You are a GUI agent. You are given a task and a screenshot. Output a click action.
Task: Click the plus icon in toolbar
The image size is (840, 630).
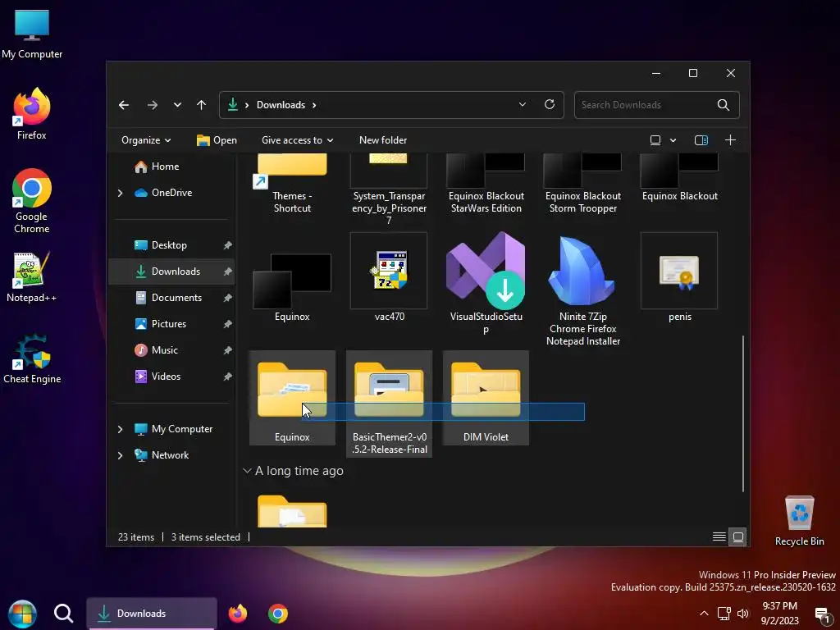[730, 140]
